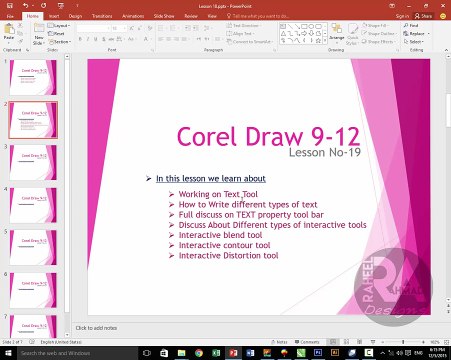
Task: Click the New Slide icon
Action: (38, 29)
